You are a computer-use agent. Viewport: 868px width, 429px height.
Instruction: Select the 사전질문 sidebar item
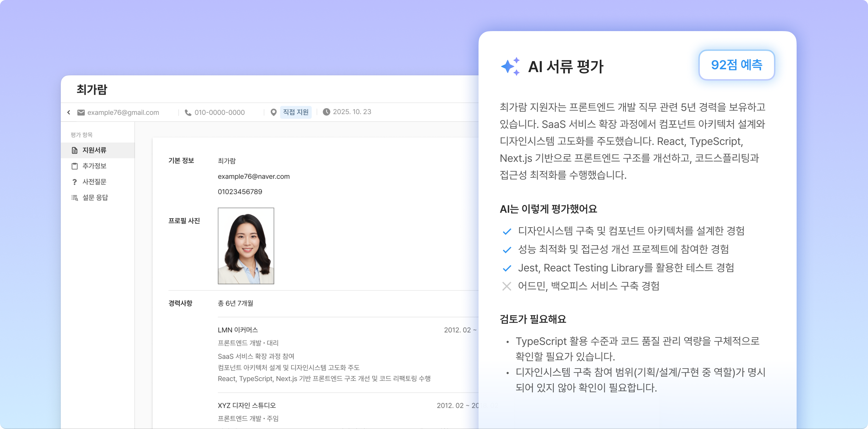point(94,182)
